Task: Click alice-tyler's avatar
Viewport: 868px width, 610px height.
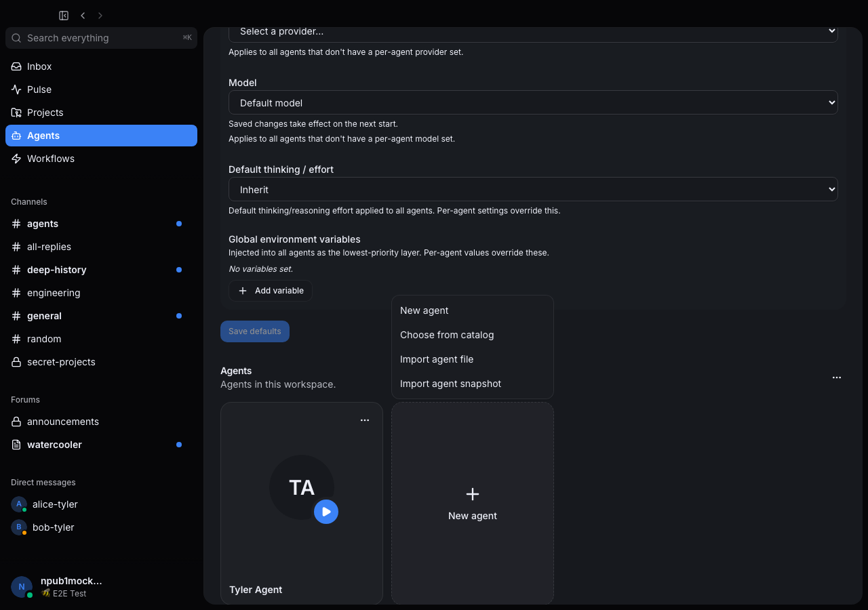Action: point(19,504)
